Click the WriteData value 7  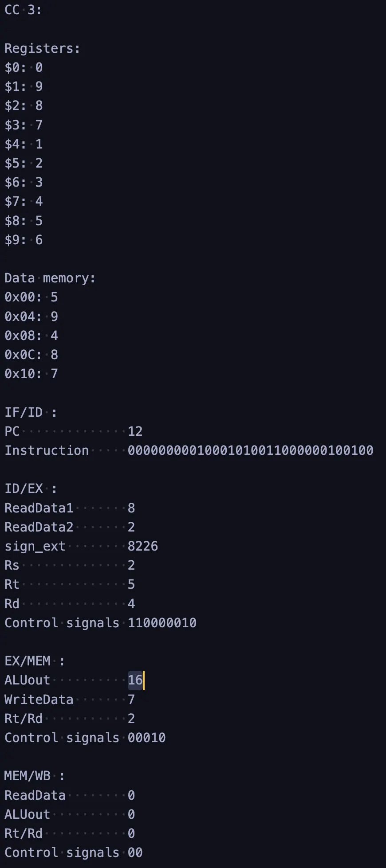(x=131, y=700)
